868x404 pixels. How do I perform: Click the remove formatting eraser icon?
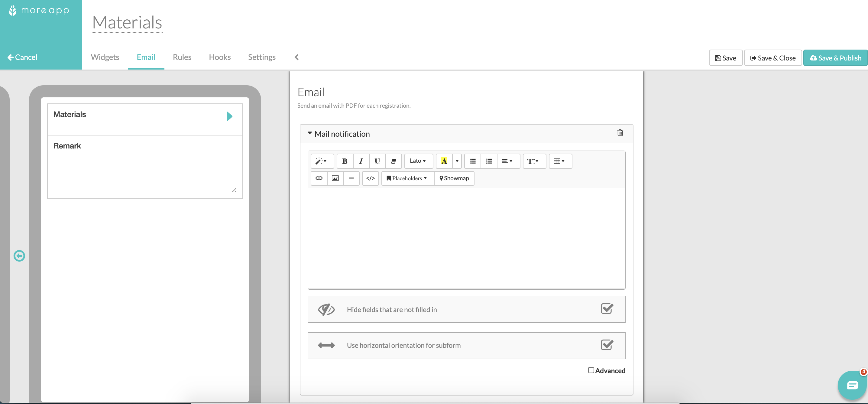click(x=393, y=161)
